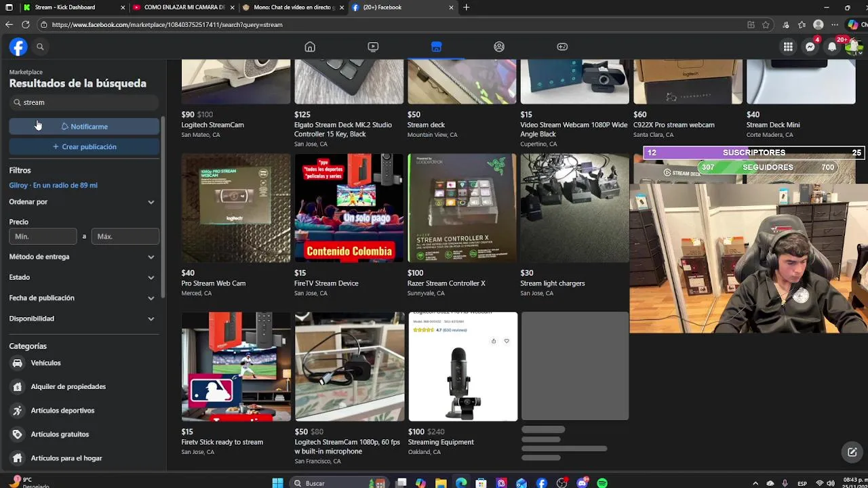Open the account profile picture menu
Image resolution: width=868 pixels, height=488 pixels.
(853, 47)
